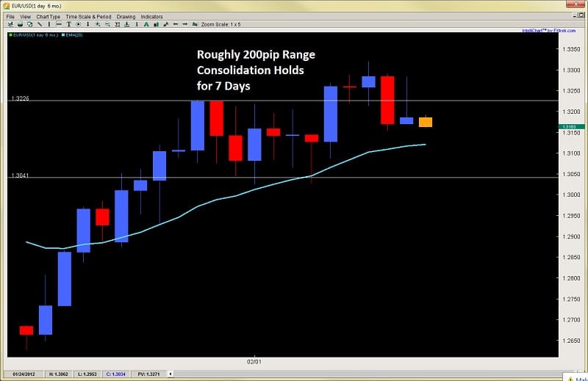Viewport: 588px width, 381px height.
Task: Click the 1.2650 price axis label
Action: tap(571, 341)
